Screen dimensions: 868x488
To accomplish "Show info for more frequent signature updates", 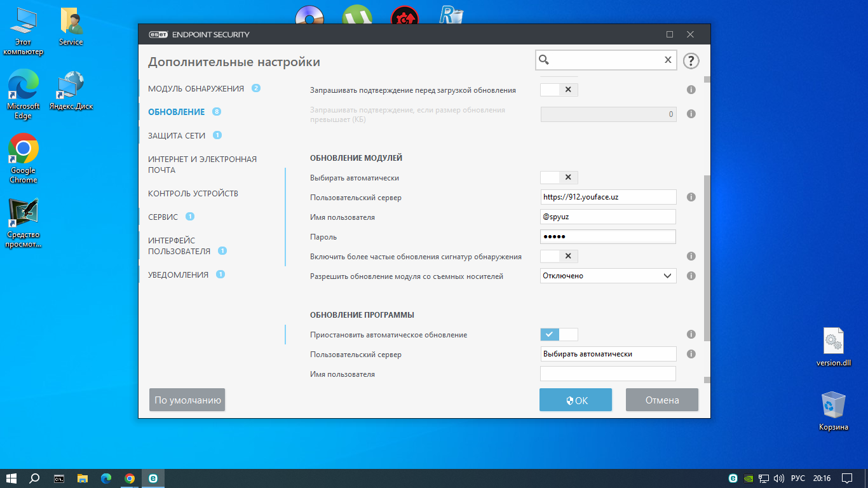I will click(691, 257).
